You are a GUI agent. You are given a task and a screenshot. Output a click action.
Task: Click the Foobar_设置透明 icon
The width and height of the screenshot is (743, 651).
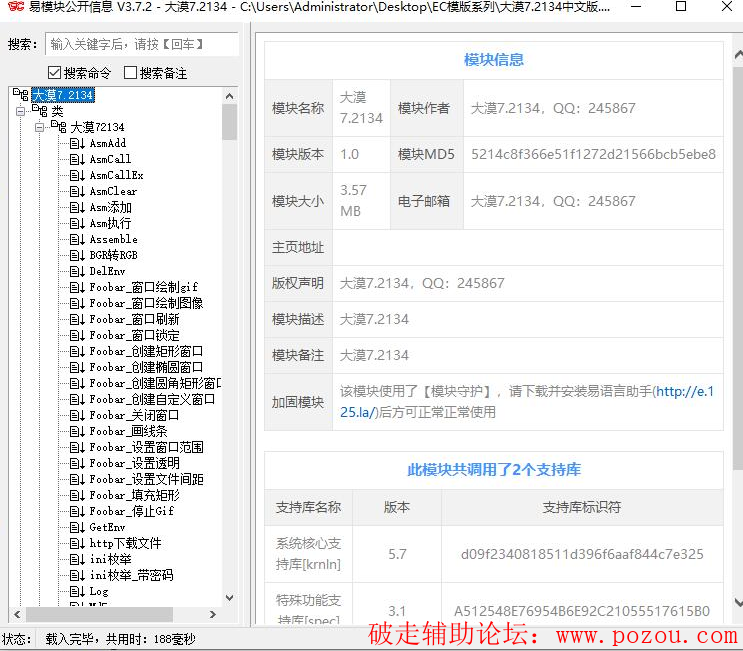77,463
